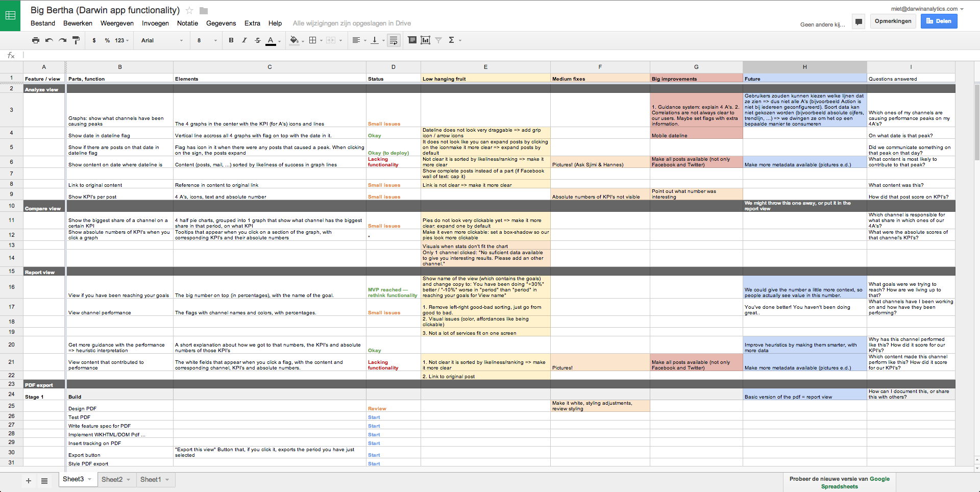Add a new sheet with plus icon
The image size is (980, 492).
[29, 481]
